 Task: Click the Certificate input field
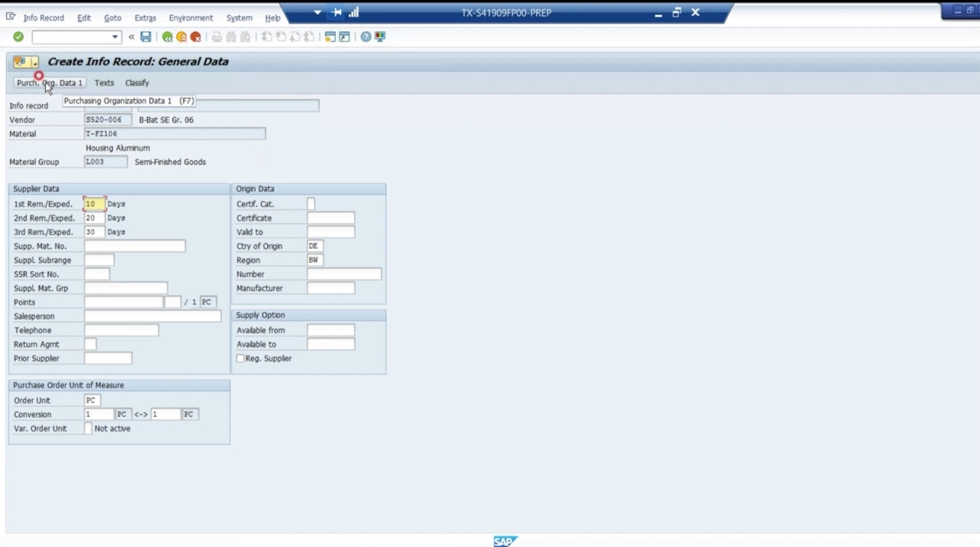[331, 218]
